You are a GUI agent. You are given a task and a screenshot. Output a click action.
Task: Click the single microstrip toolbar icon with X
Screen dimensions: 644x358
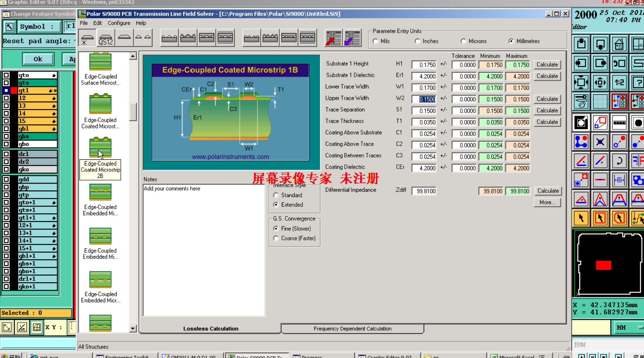tap(87, 38)
